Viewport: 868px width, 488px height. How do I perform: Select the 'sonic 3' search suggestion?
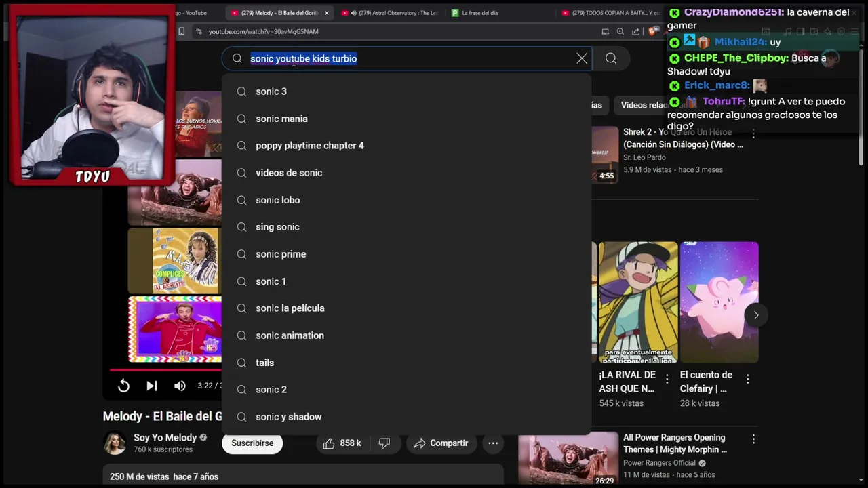[406, 91]
